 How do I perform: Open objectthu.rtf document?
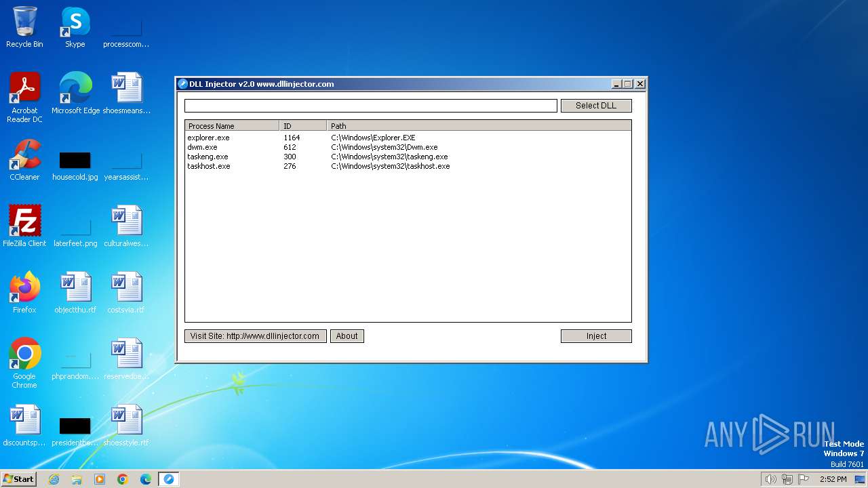pos(75,292)
